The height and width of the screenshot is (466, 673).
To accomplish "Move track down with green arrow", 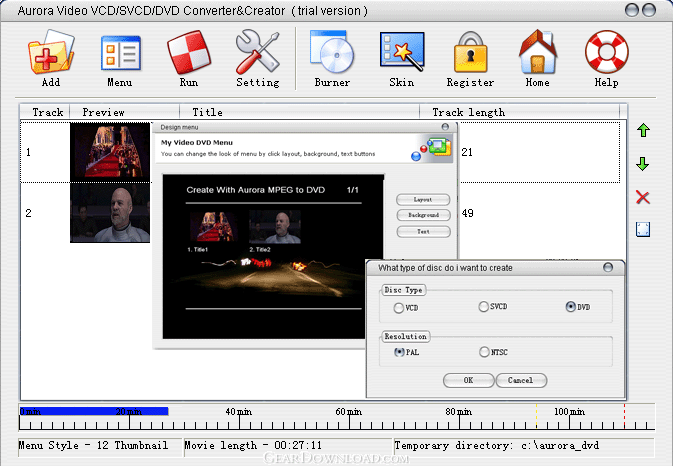I will (643, 163).
